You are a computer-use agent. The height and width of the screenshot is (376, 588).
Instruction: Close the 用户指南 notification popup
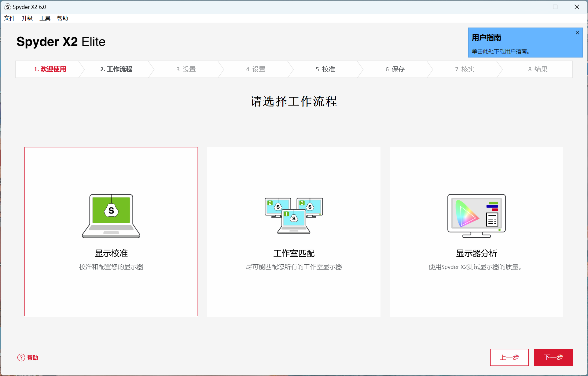(577, 33)
